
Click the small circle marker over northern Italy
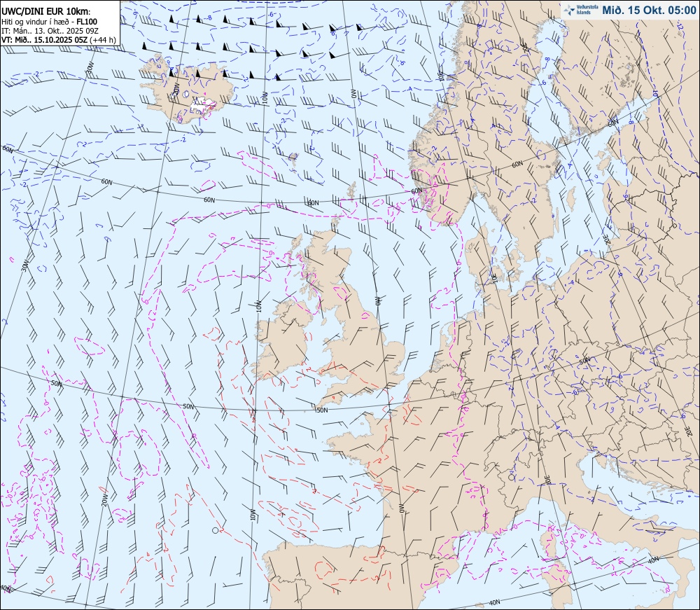[511, 478]
